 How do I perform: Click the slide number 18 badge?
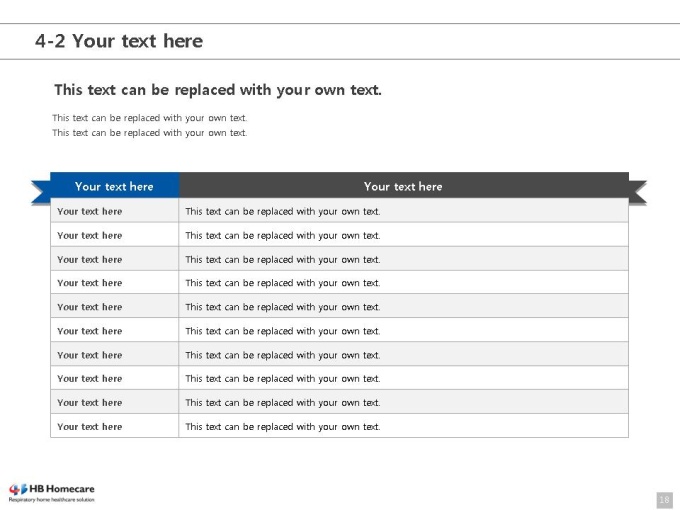664,500
